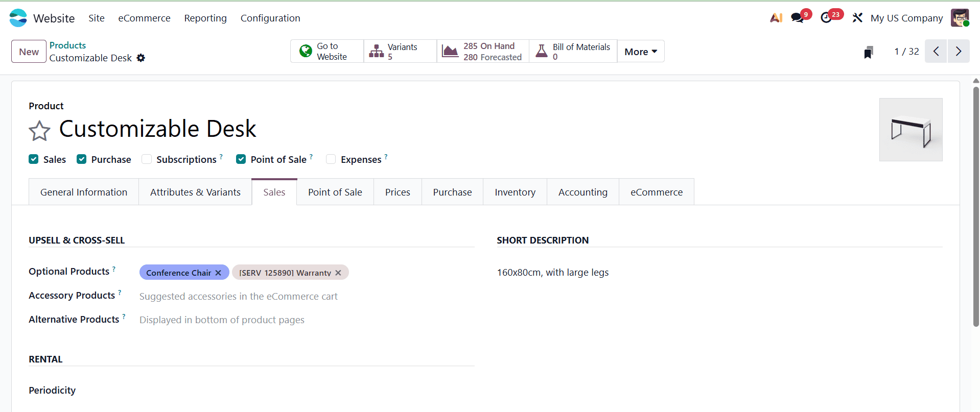Viewport: 980px width, 412px height.
Task: Switch to eCommerce tab
Action: click(657, 192)
